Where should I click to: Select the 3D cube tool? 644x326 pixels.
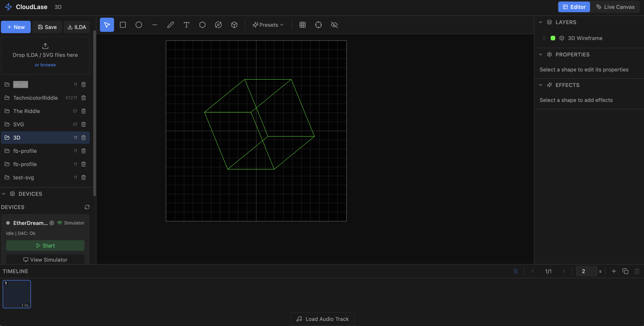tap(234, 25)
